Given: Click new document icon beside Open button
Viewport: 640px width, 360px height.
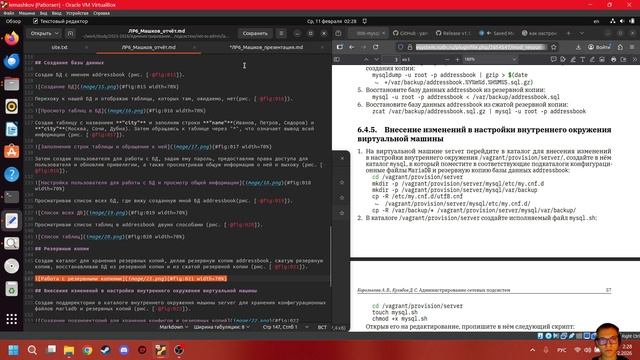Looking at the screenshot, I should pyautogui.click(x=70, y=33).
